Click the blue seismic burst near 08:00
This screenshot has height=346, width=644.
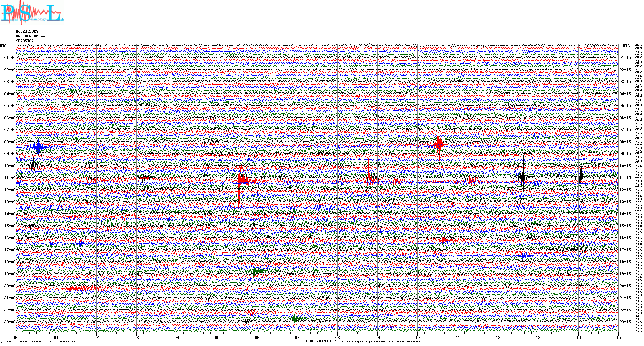(x=39, y=147)
